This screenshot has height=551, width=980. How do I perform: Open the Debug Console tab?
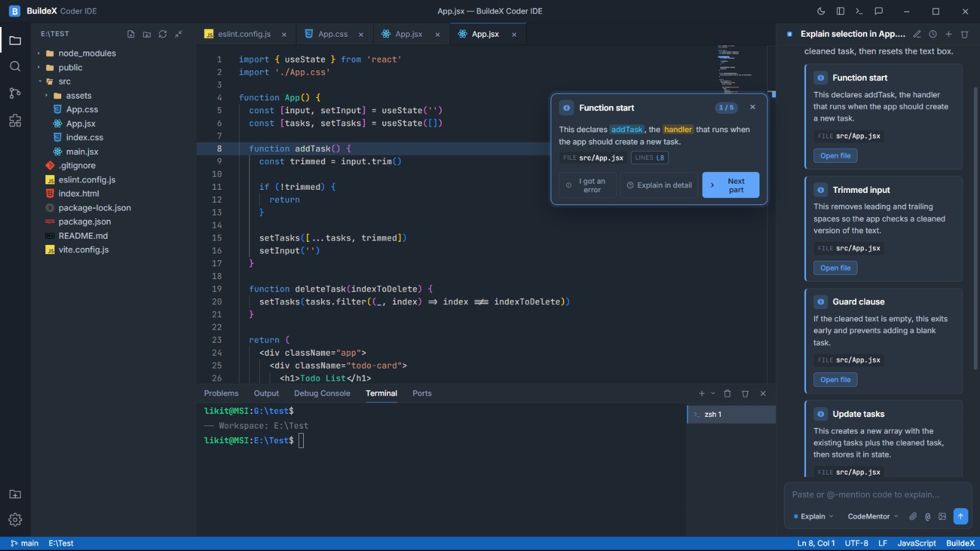[x=322, y=394]
